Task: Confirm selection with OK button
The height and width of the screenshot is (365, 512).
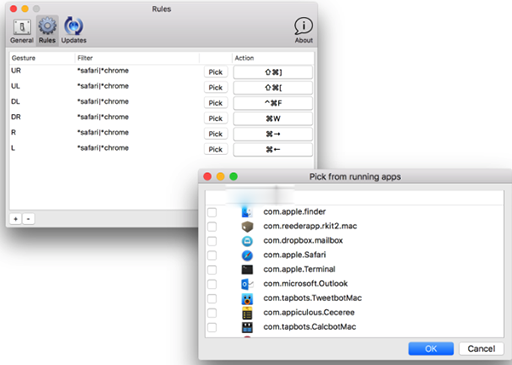Action: coord(431,349)
